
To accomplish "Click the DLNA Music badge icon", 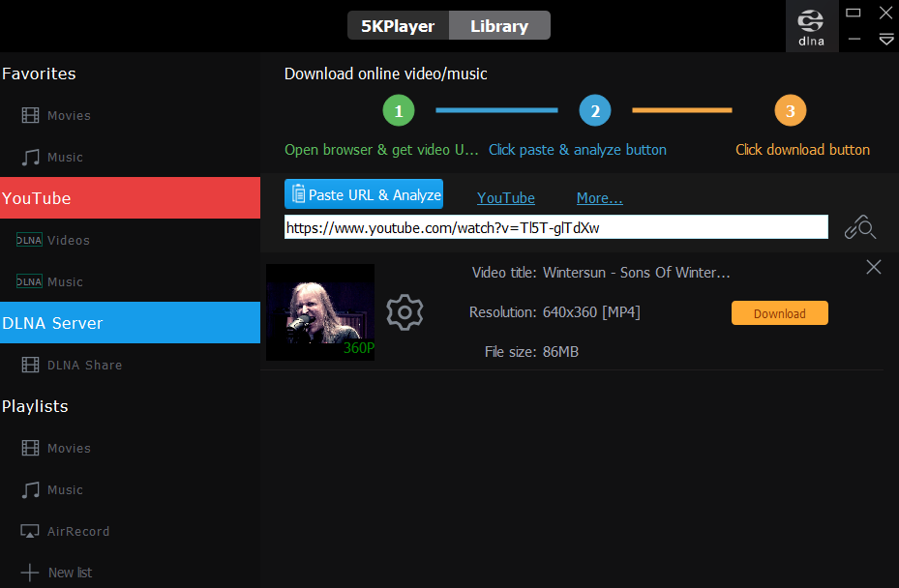I will (29, 282).
